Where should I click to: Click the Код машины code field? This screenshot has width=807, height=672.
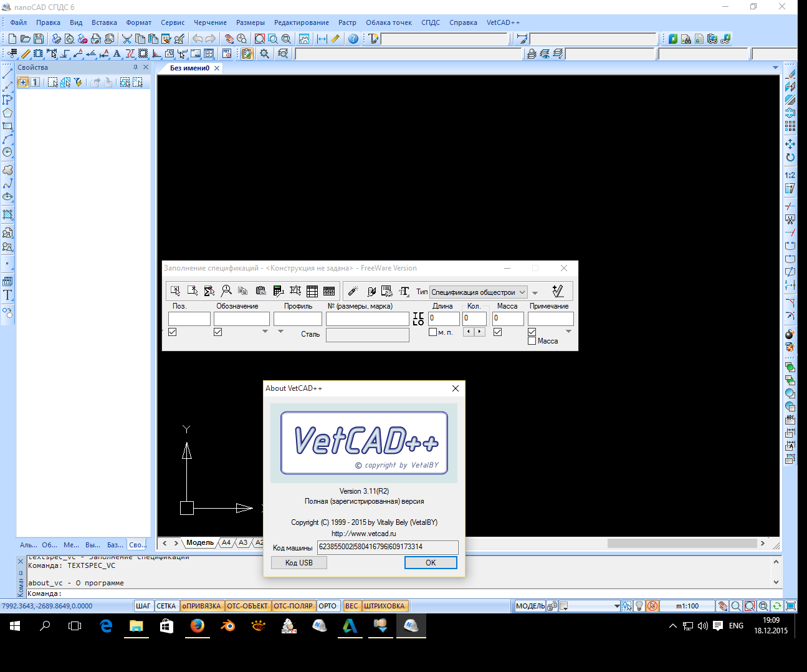point(388,547)
